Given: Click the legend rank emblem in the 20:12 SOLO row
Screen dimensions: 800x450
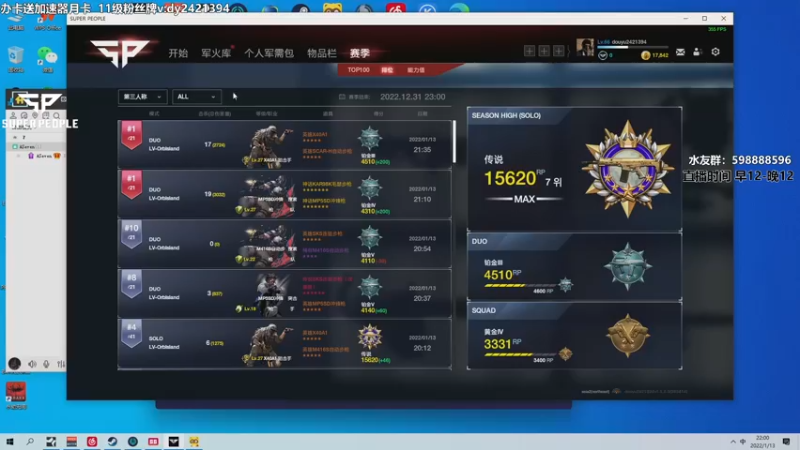Looking at the screenshot, I should [x=370, y=337].
